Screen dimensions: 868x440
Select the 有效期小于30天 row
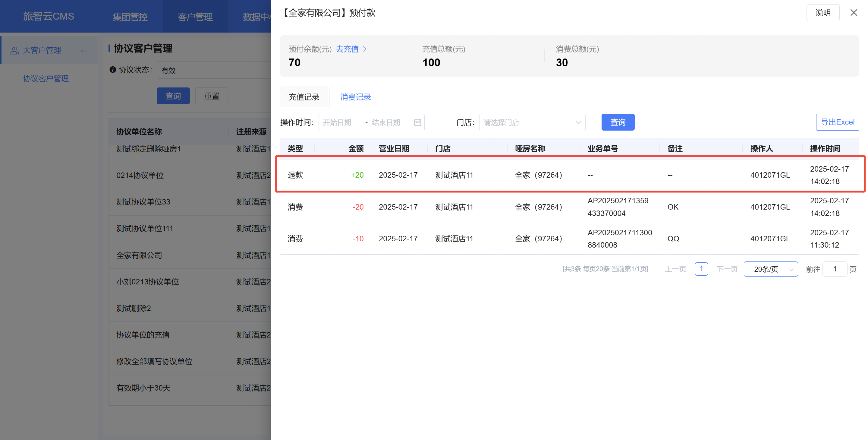coord(190,388)
